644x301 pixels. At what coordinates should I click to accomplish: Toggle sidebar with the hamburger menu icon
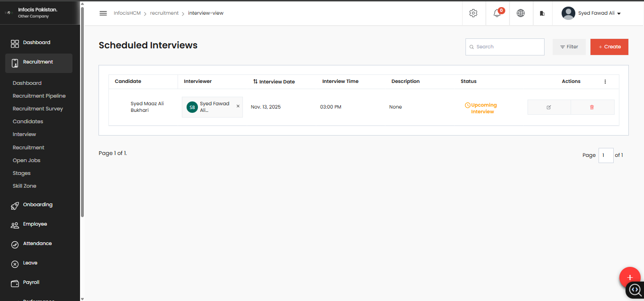(x=103, y=13)
